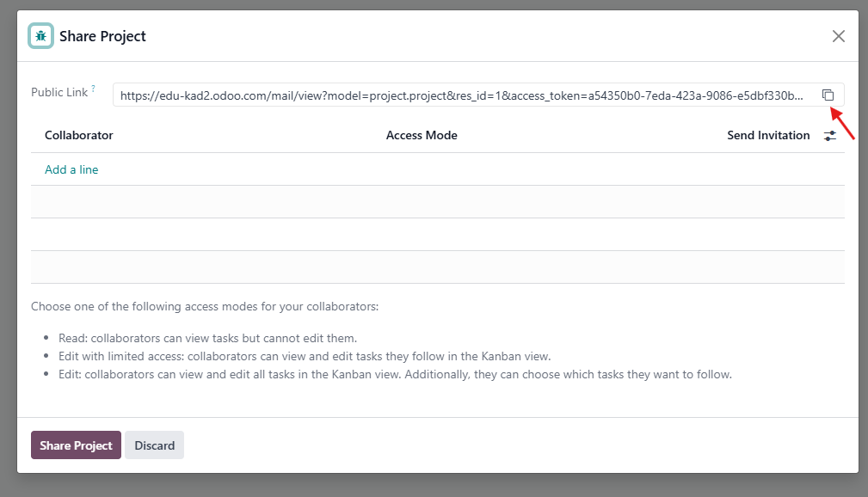Close the Share Project dialog
Image resolution: width=868 pixels, height=497 pixels.
[838, 36]
